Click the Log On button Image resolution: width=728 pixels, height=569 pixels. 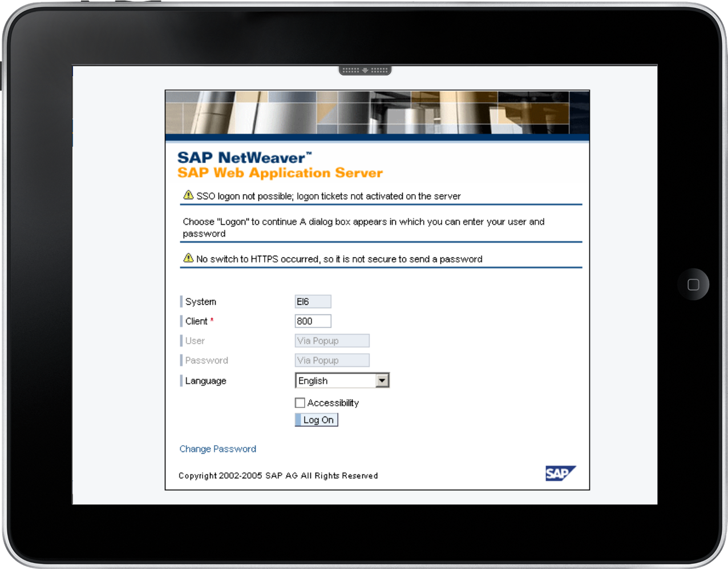317,420
